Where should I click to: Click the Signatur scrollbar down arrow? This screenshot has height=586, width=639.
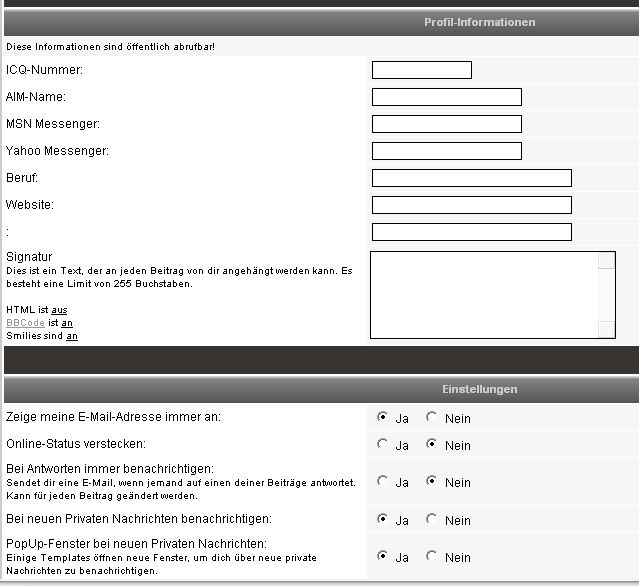pyautogui.click(x=606, y=329)
